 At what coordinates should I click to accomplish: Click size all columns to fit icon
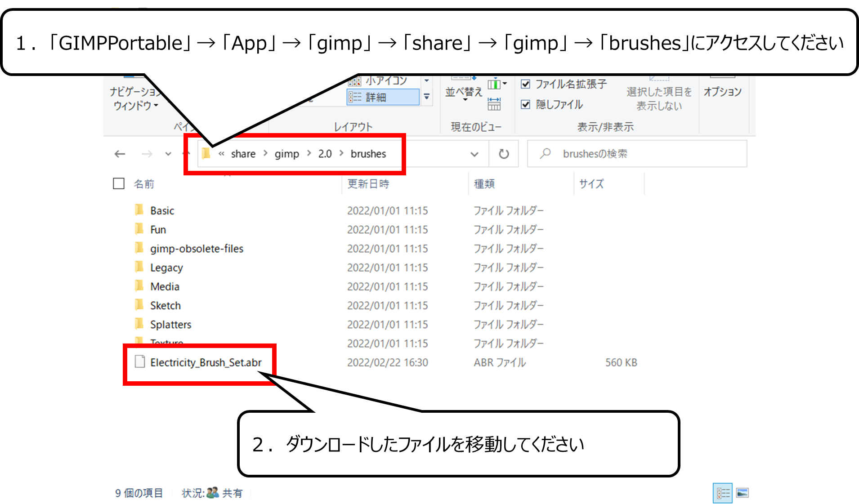pyautogui.click(x=494, y=104)
